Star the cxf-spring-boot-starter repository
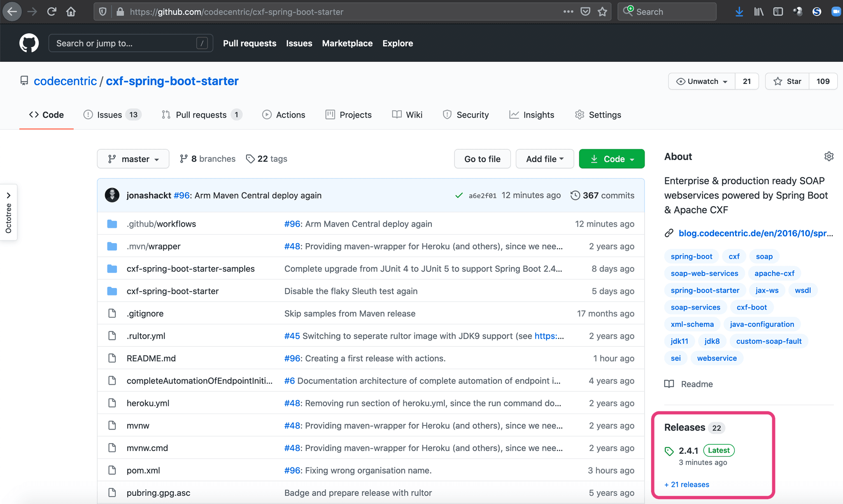Viewport: 843px width, 504px height. click(787, 81)
